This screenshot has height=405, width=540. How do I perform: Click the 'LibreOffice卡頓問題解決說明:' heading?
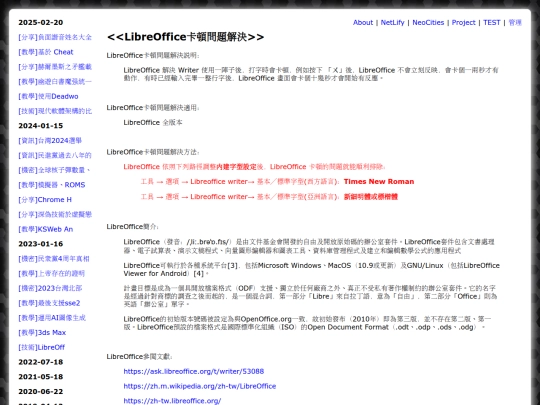[153, 55]
